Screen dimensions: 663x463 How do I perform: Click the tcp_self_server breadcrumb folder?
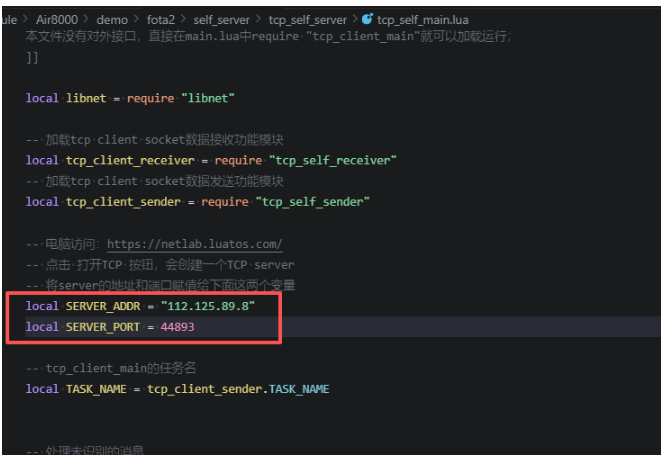[307, 20]
